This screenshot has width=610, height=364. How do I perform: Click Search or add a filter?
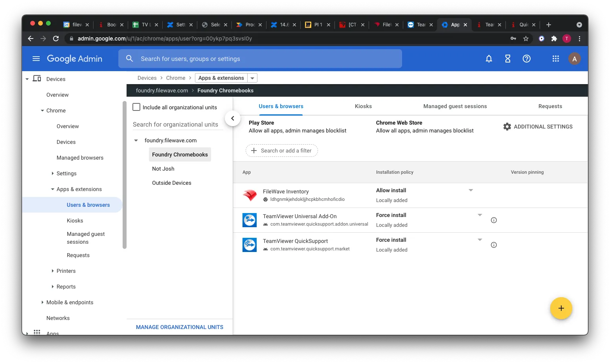(281, 151)
